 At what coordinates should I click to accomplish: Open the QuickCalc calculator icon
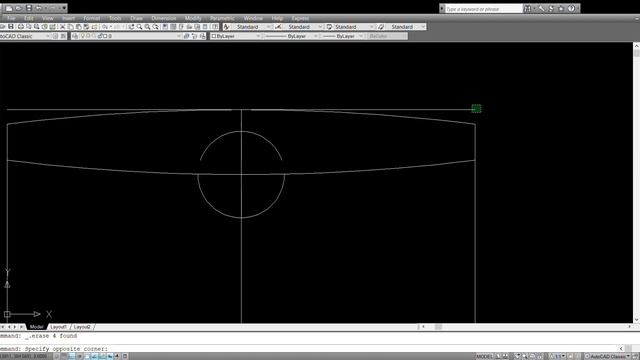point(205,27)
